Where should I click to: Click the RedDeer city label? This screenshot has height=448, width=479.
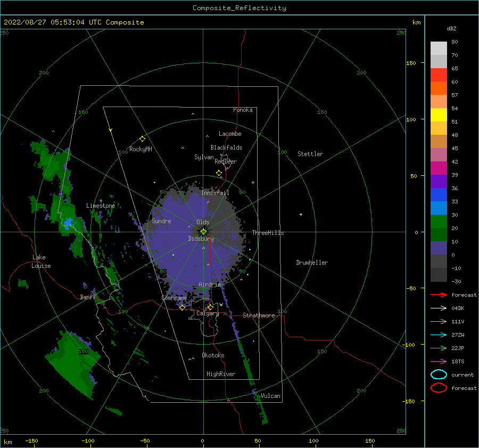226,161
